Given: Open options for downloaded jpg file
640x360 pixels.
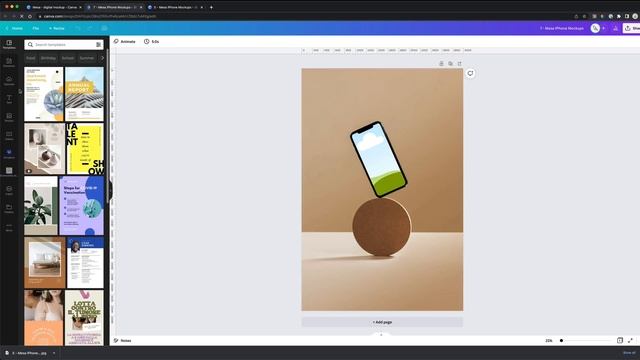Looking at the screenshot, I should (x=54, y=353).
